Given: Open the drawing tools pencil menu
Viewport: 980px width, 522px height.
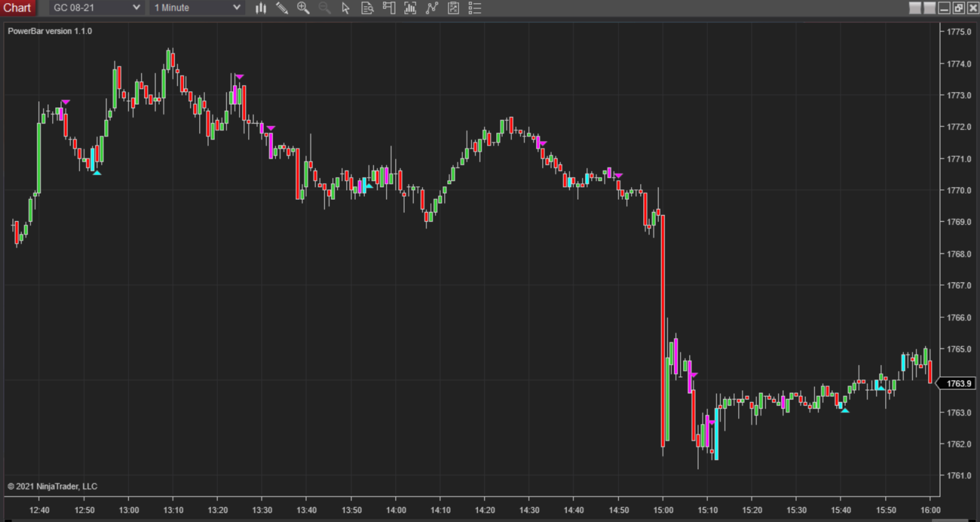Looking at the screenshot, I should 282,8.
